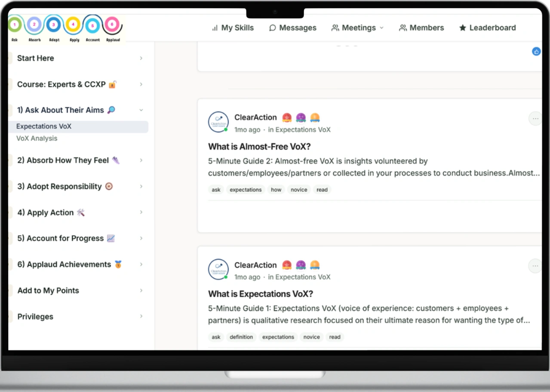Viewport: 550px width, 392px height.
Task: Click 'read' tag on Almost-Free VoX post
Action: pos(322,190)
